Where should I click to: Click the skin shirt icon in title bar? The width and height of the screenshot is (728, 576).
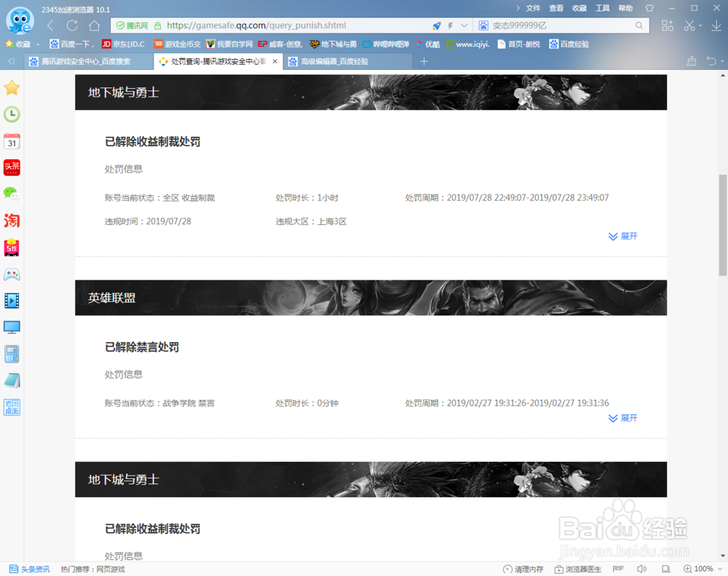click(649, 8)
